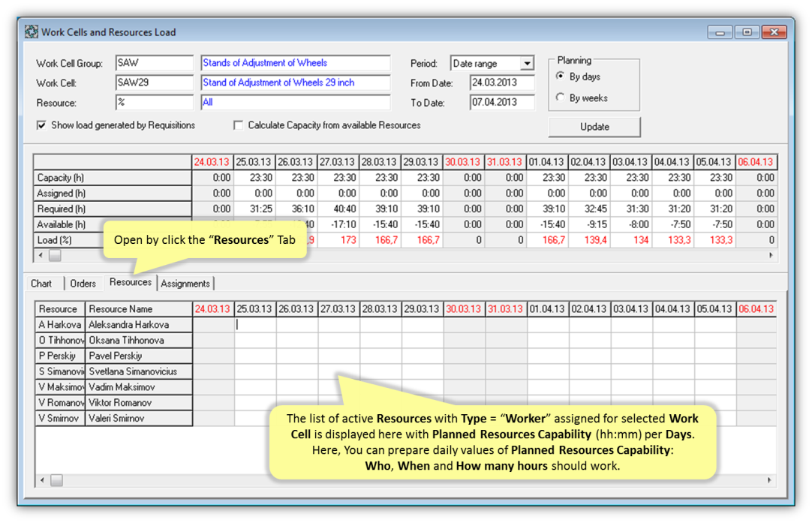Click the 01.04.13 column header in resources table
812x523 pixels.
click(x=548, y=309)
